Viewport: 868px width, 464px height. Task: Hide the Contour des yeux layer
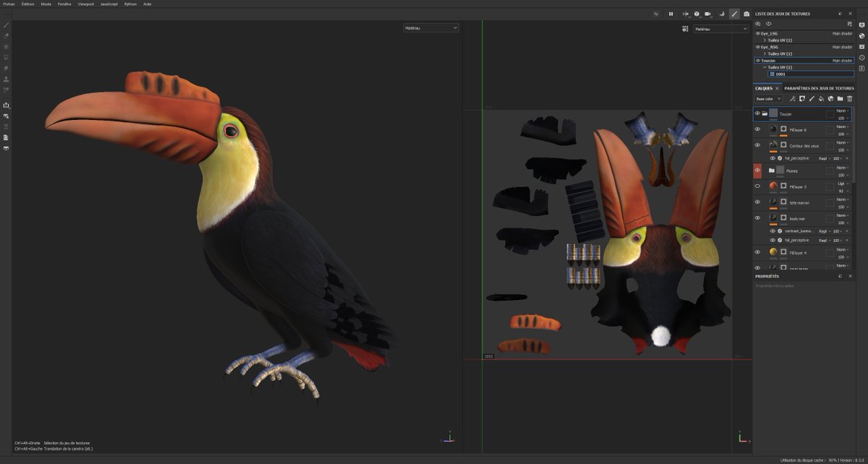click(x=757, y=145)
